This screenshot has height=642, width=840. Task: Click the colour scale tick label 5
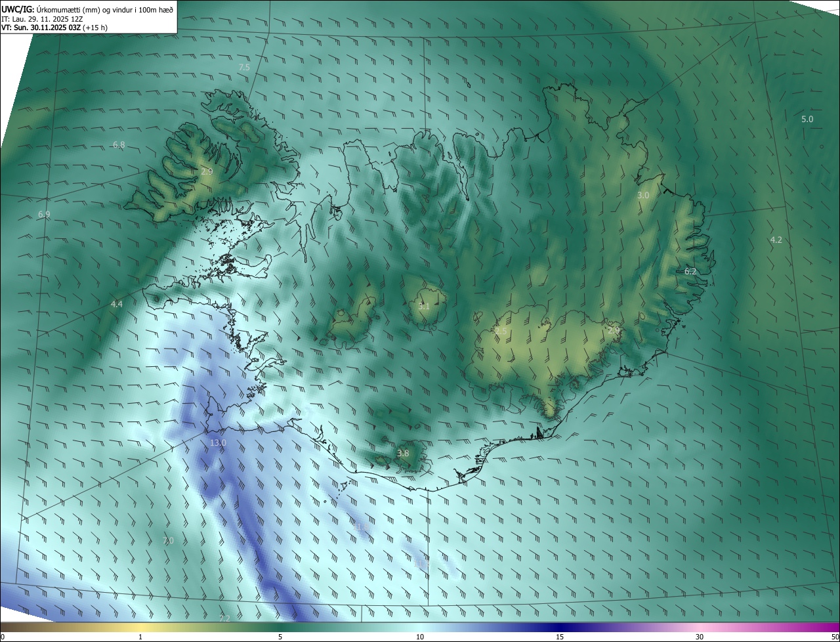[280, 637]
